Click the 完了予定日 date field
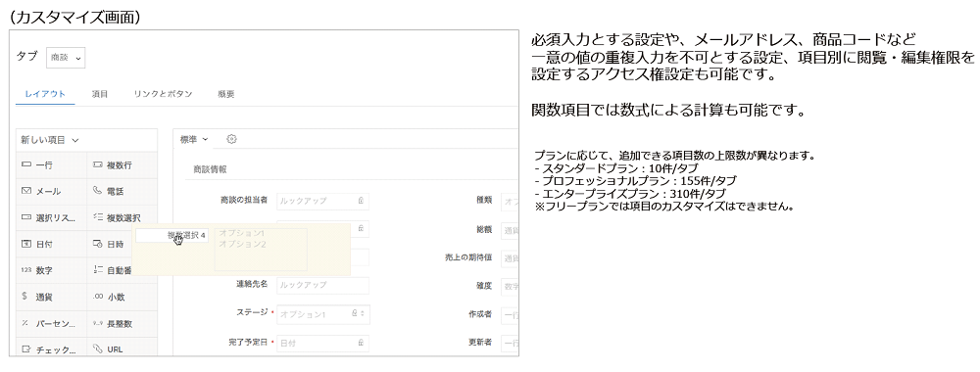Viewport: 980px width, 372px height. pos(322,343)
